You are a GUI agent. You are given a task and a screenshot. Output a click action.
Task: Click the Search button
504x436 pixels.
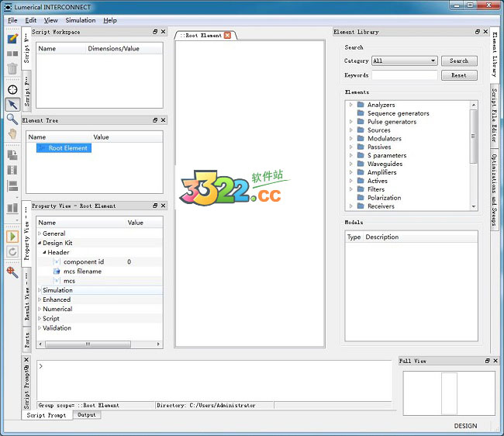click(459, 61)
